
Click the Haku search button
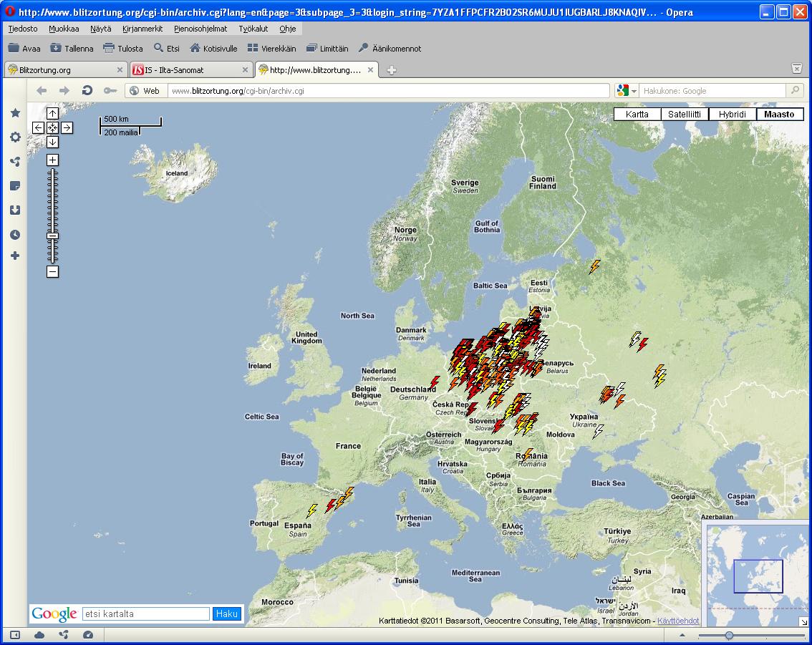point(227,614)
